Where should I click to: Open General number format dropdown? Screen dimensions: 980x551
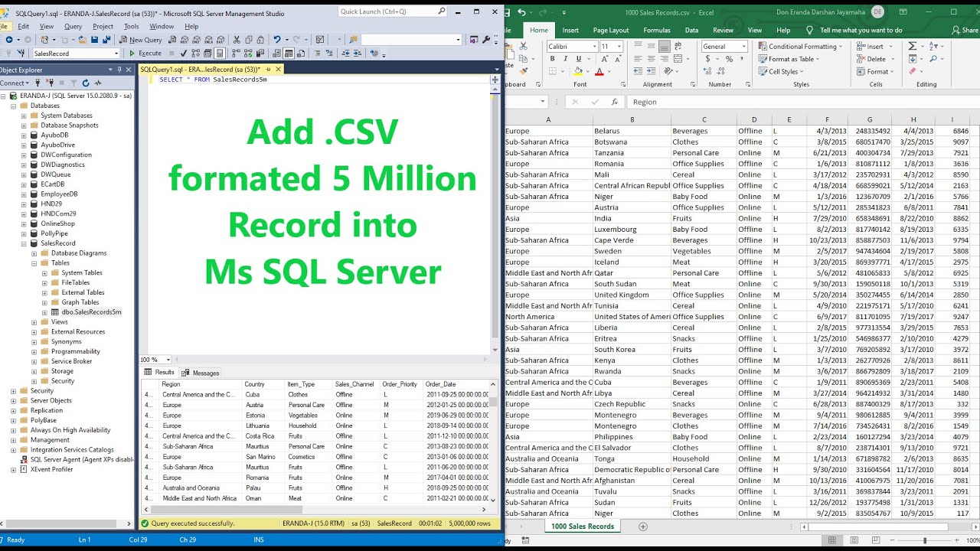tap(743, 46)
